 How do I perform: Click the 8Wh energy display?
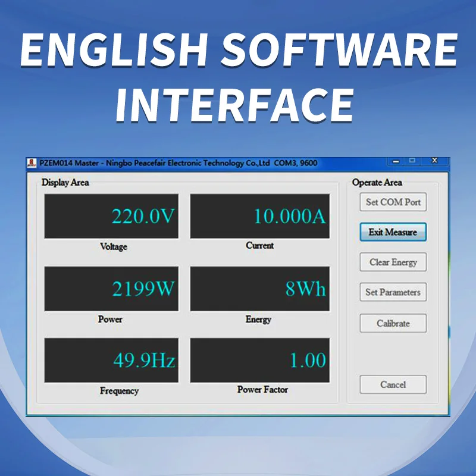tap(259, 289)
